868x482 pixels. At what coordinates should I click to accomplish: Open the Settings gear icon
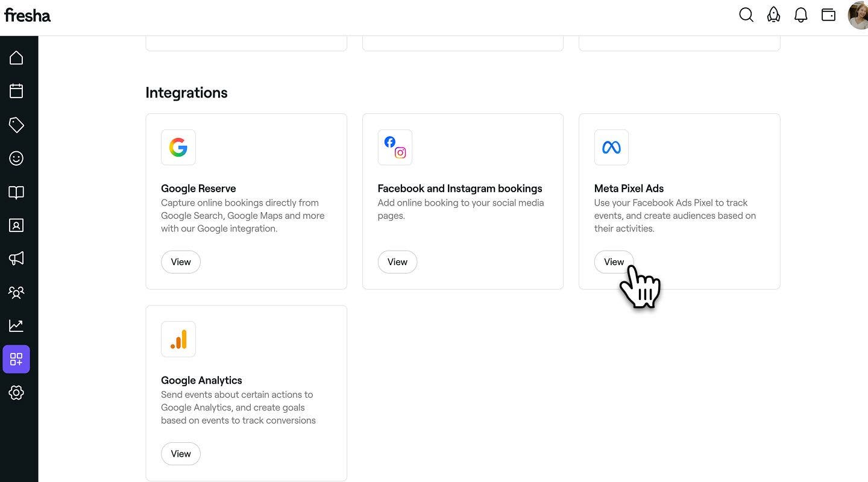coord(16,393)
